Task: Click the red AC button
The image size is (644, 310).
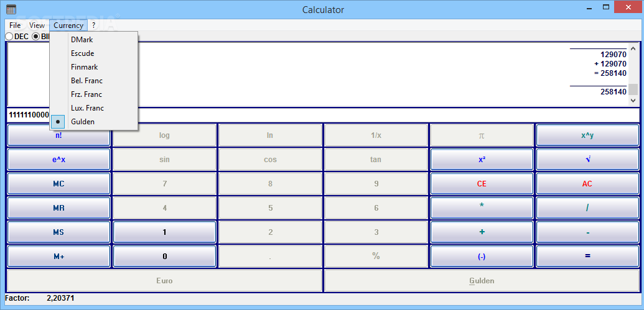Action: click(587, 184)
